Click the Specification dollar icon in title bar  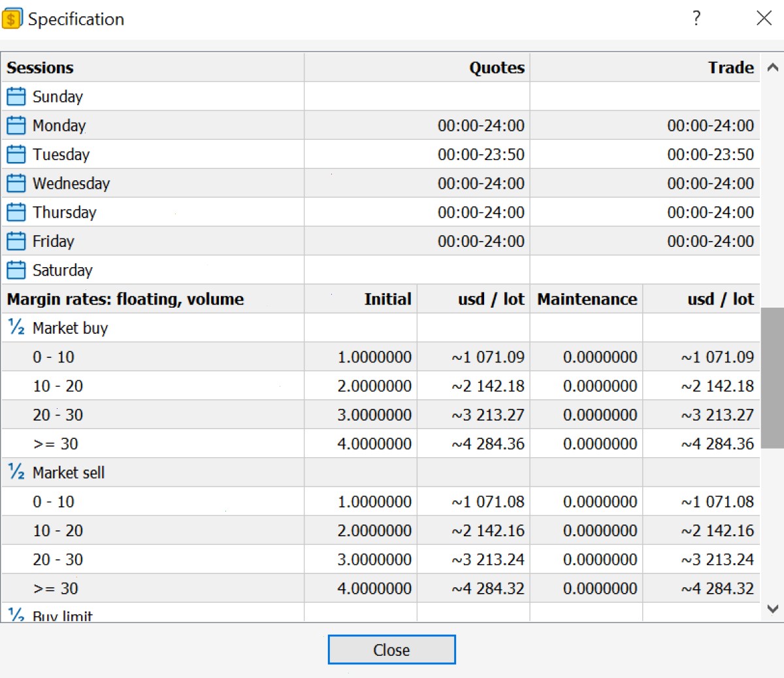(x=12, y=19)
